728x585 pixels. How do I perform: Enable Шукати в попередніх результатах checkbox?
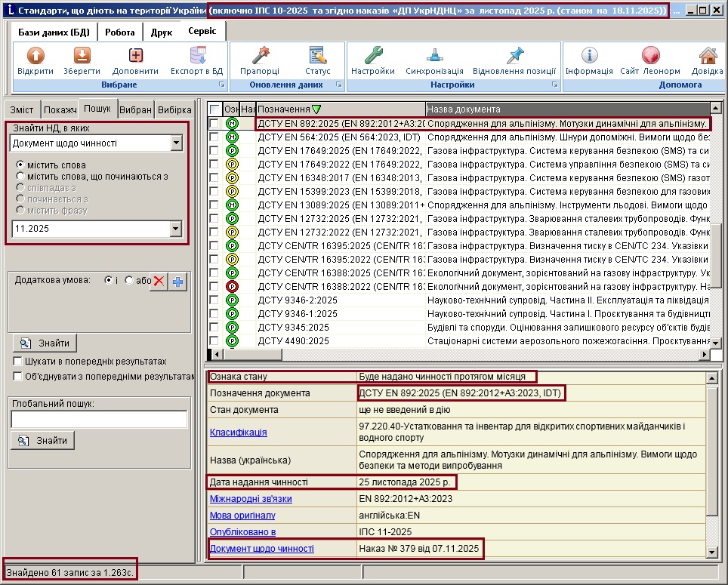coord(17,362)
